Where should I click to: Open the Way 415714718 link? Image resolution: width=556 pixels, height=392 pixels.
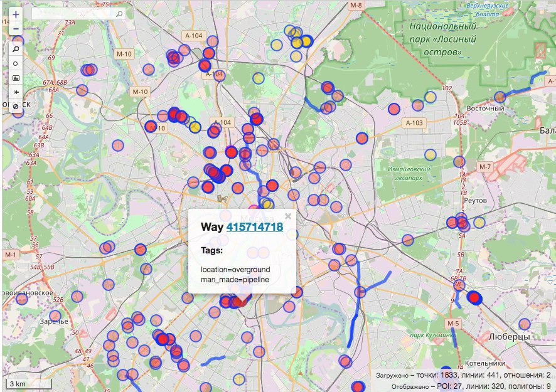click(x=255, y=227)
